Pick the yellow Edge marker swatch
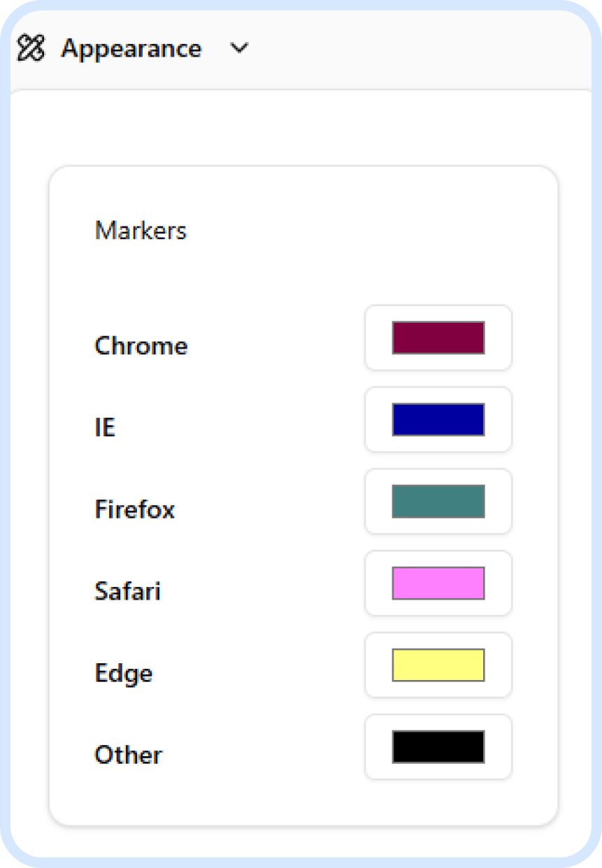This screenshot has width=602, height=868. pos(438,665)
